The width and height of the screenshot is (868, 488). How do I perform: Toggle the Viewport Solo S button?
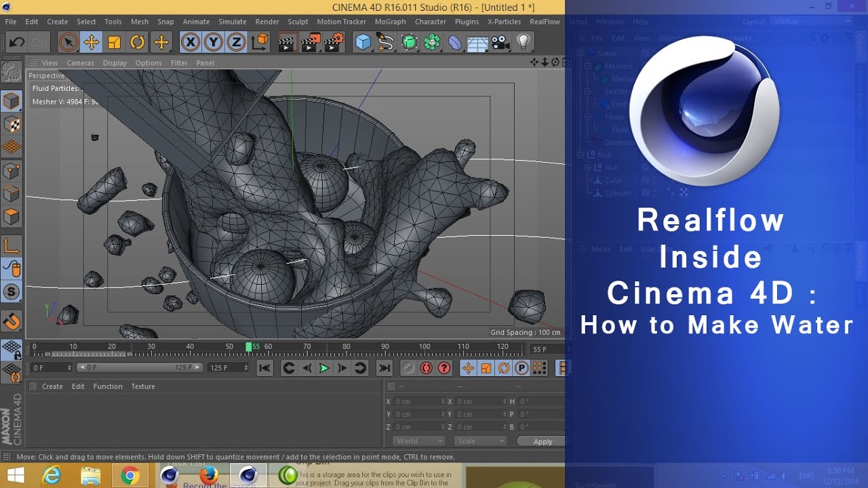pyautogui.click(x=12, y=291)
